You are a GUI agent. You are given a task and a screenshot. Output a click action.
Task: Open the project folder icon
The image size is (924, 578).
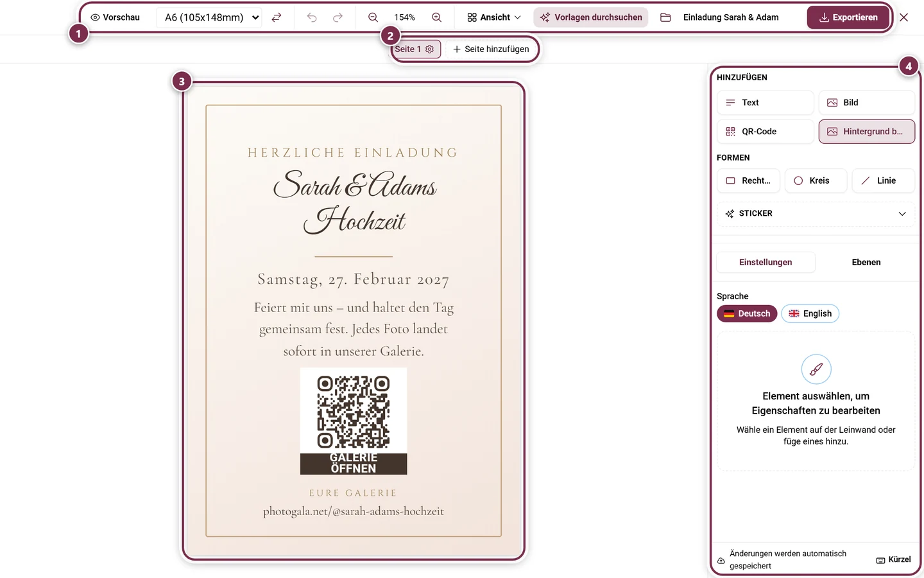click(x=665, y=17)
